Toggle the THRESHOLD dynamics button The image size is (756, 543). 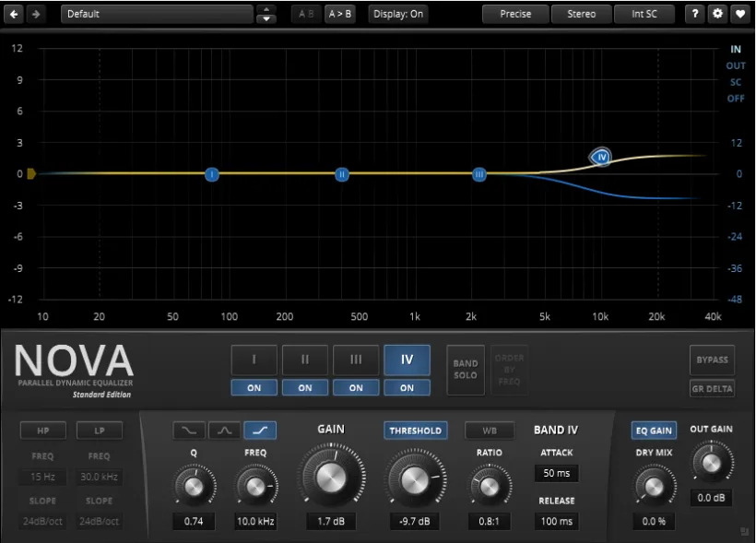point(416,431)
